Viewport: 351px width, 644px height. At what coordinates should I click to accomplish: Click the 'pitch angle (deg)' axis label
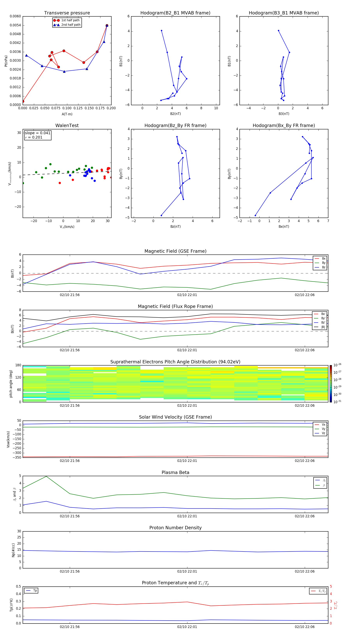(x=11, y=384)
